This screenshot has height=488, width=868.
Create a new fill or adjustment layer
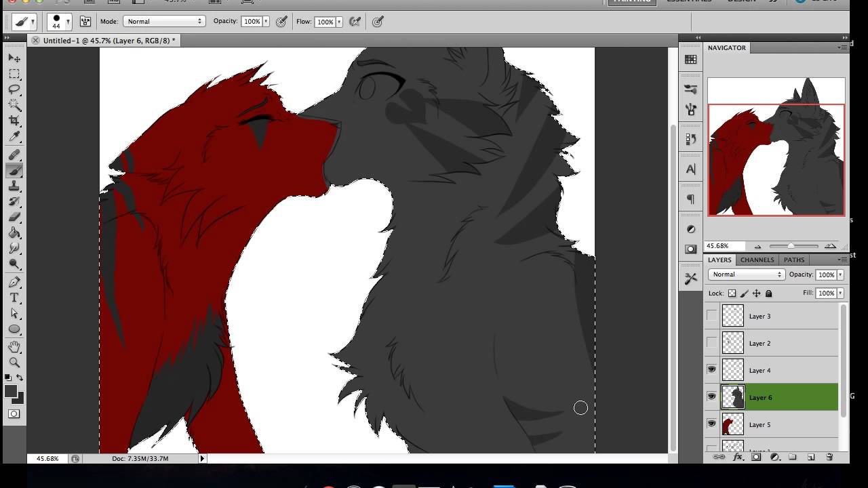[774, 457]
